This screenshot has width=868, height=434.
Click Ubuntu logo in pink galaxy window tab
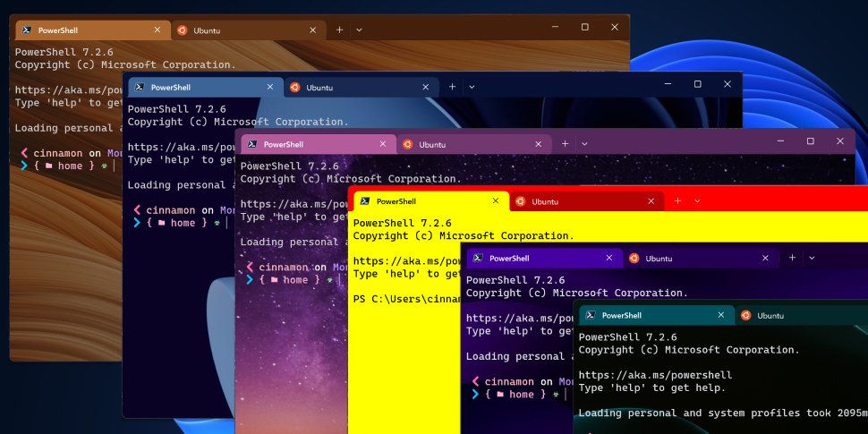[x=408, y=144]
